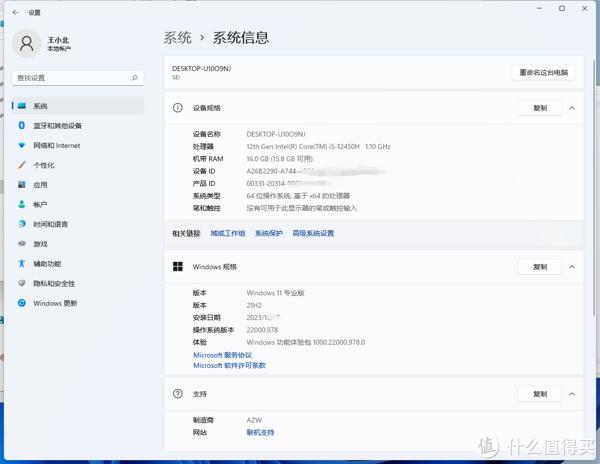This screenshot has width=600, height=464.
Task: Click the Windows 11 专业版 edition value
Action: 276,293
